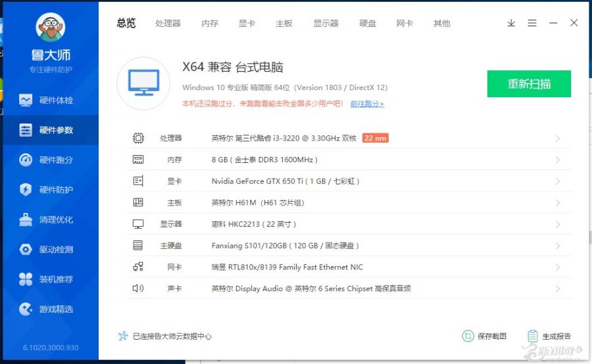
Task: Close the 鲁大师 window
Action: click(x=574, y=23)
